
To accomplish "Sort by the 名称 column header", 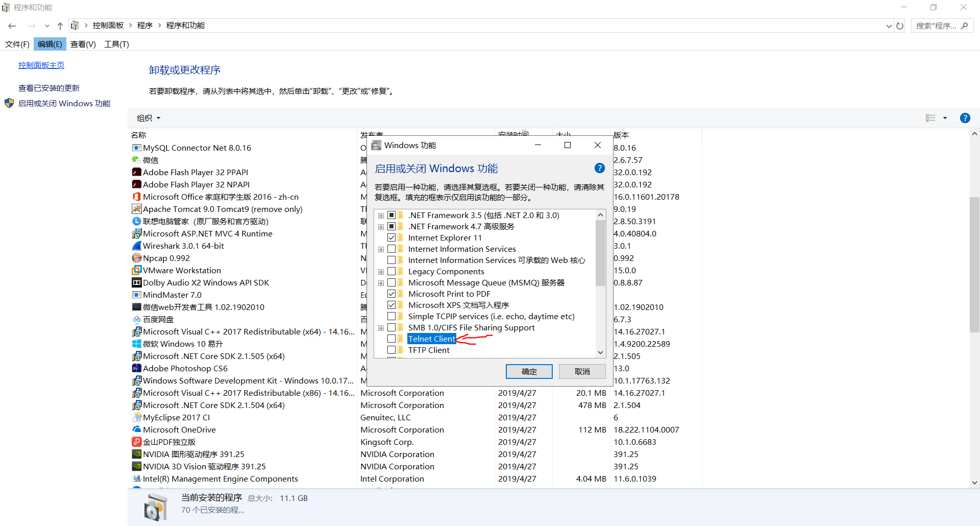I will 138,135.
